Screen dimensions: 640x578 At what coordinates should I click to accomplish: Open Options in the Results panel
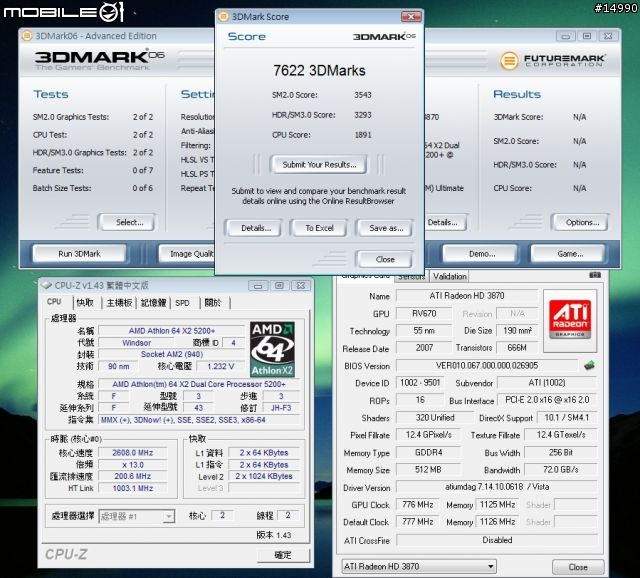(x=580, y=222)
